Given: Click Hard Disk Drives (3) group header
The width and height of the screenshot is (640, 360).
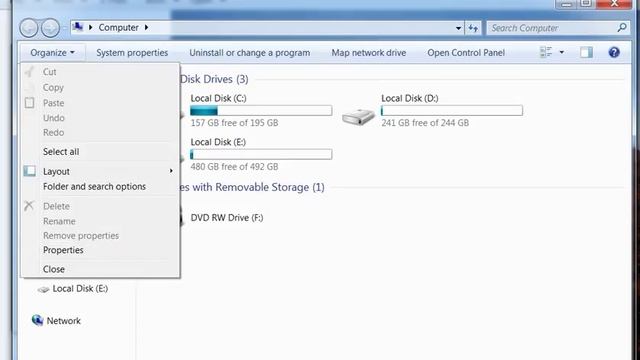Looking at the screenshot, I should (214, 79).
